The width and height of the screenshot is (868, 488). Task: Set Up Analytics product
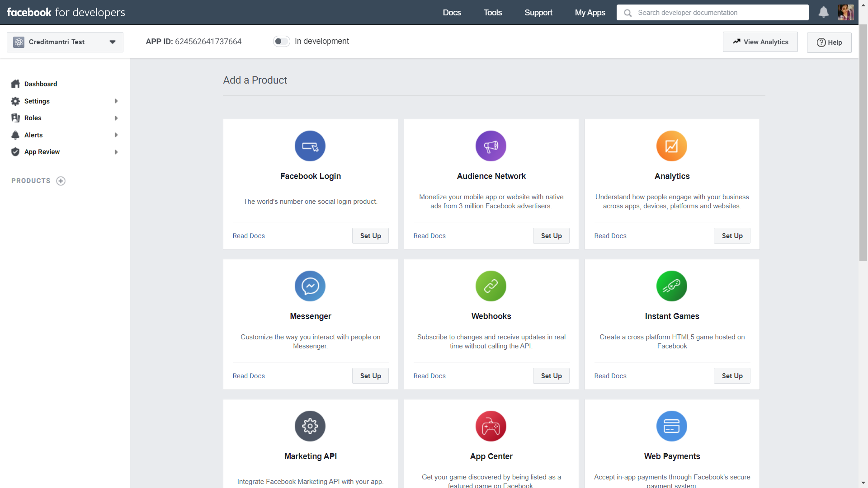[x=732, y=236]
